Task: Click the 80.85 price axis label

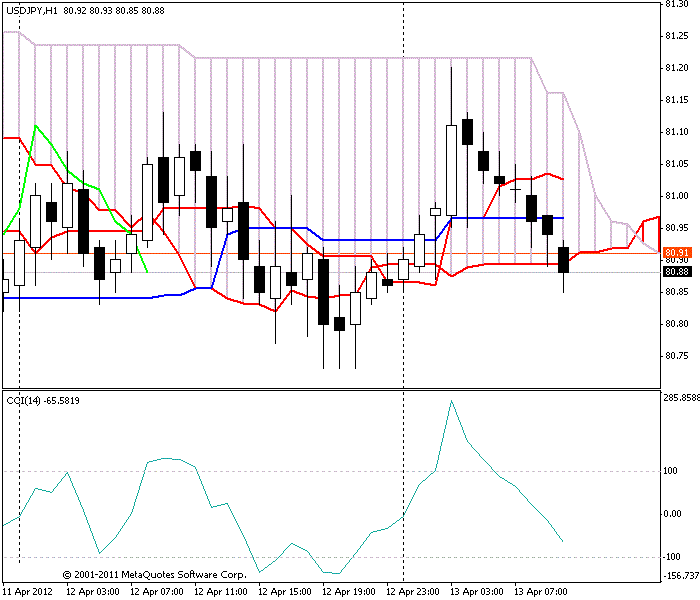Action: [x=677, y=292]
